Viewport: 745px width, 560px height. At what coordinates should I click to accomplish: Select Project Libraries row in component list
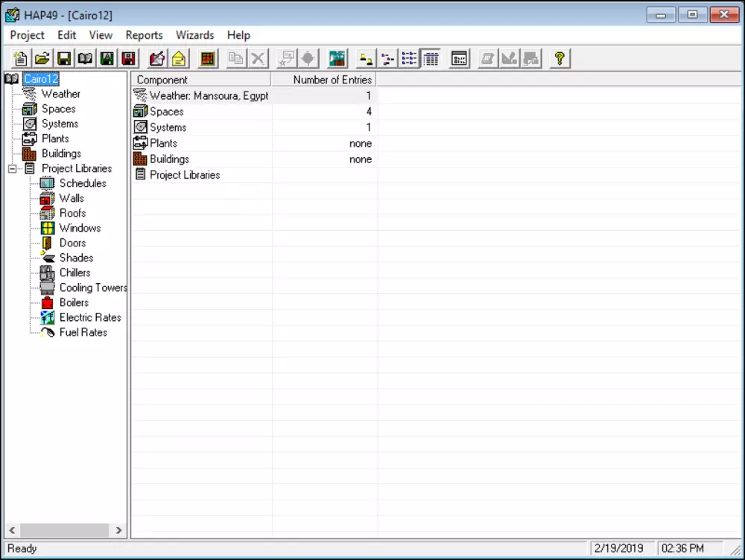254,175
